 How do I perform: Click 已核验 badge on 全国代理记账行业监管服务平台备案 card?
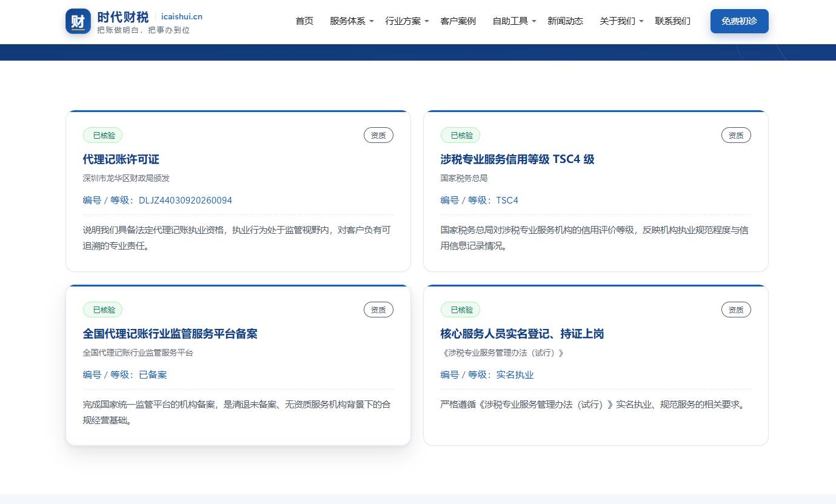103,310
